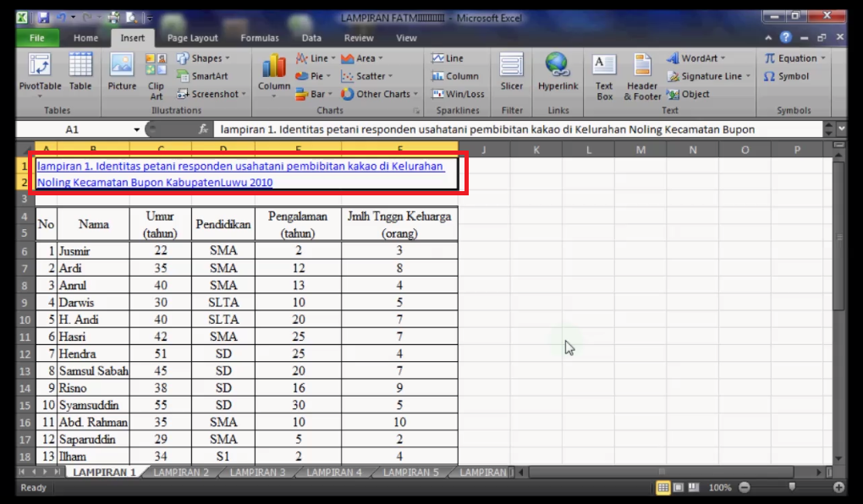Click the horizontal scrollbar thumb
This screenshot has height=504, width=863.
[662, 472]
